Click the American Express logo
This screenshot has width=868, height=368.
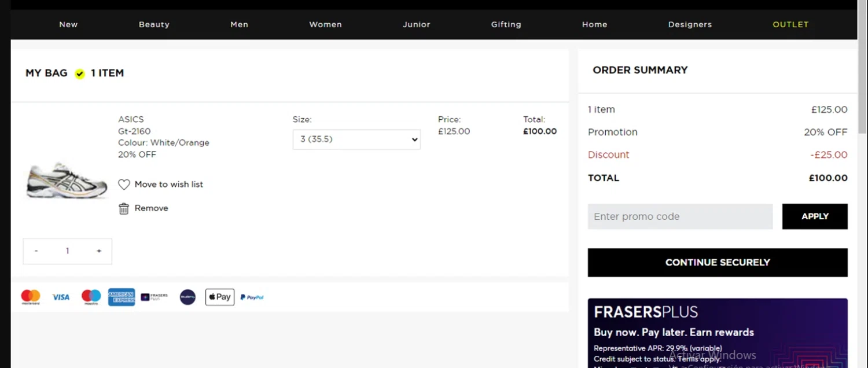pyautogui.click(x=122, y=297)
